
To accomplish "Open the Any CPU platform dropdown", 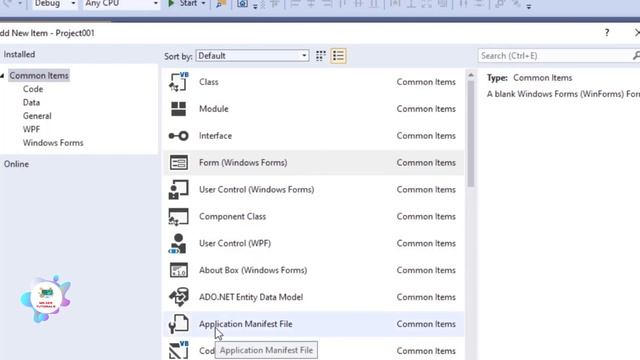I will pyautogui.click(x=121, y=3).
